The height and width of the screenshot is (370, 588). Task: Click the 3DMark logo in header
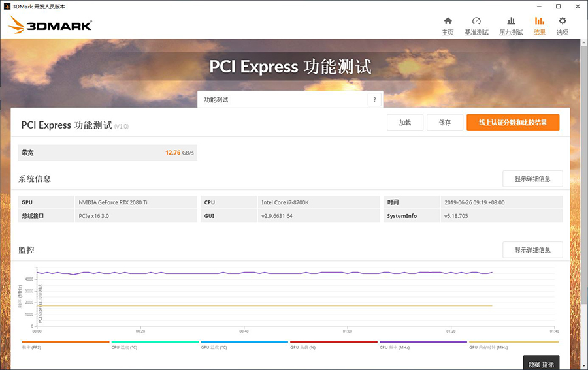point(51,25)
